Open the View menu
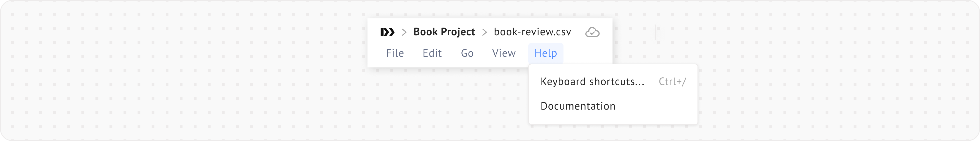 [x=504, y=53]
